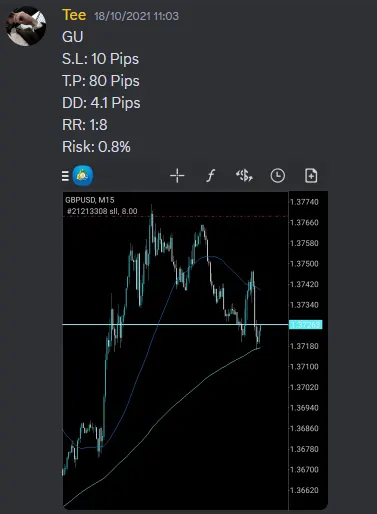This screenshot has width=377, height=514.
Task: Open the trade dollar-arrows icon
Action: point(244,176)
